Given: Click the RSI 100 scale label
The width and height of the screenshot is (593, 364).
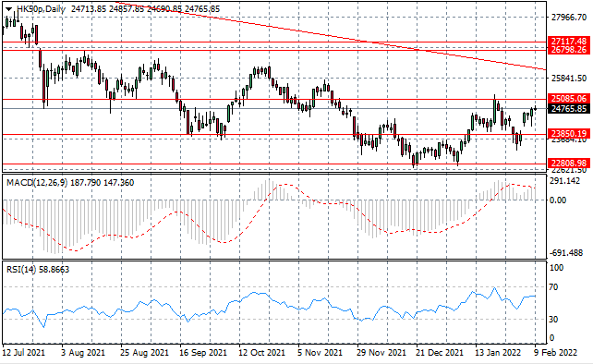Looking at the screenshot, I should pyautogui.click(x=556, y=268).
